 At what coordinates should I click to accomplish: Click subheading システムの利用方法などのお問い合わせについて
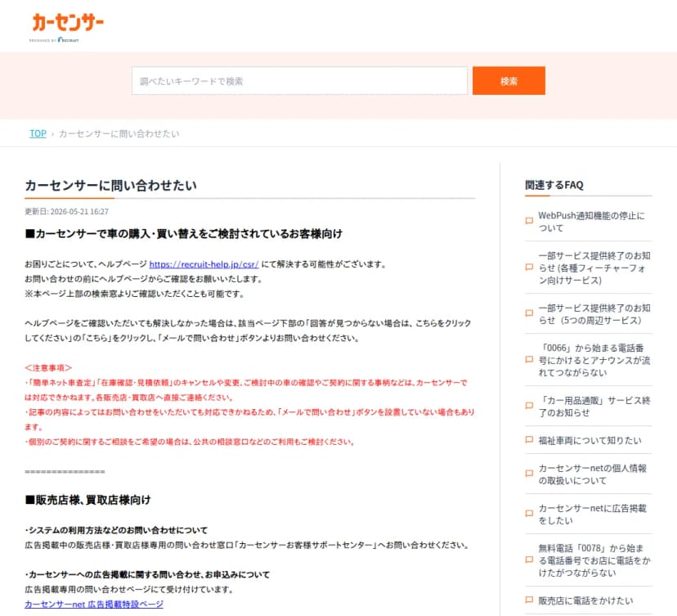click(116, 530)
